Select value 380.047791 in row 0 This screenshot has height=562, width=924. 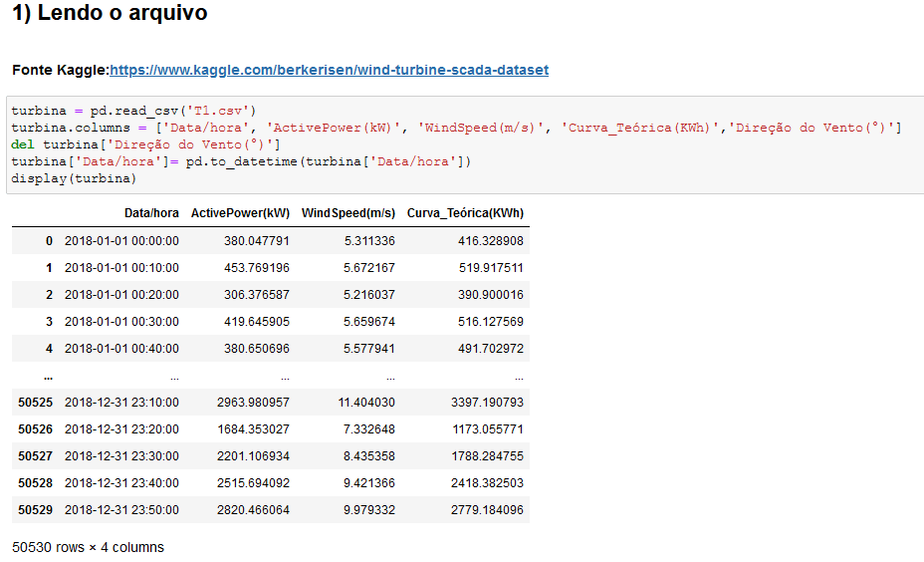point(256,241)
